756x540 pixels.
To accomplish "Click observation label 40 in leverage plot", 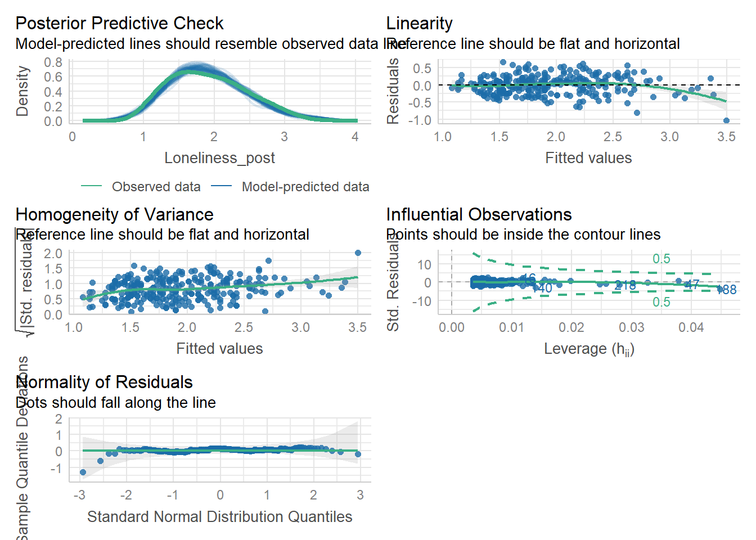I will click(x=545, y=288).
